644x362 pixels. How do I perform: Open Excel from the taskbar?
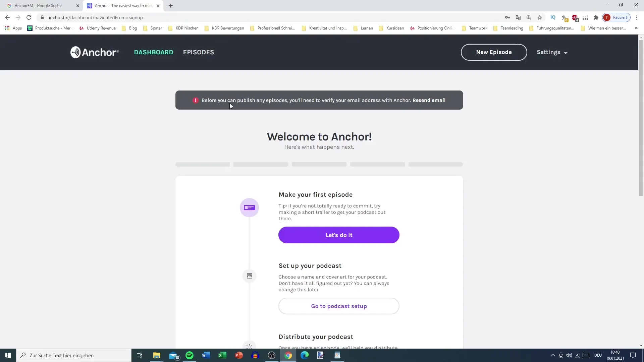pyautogui.click(x=222, y=355)
